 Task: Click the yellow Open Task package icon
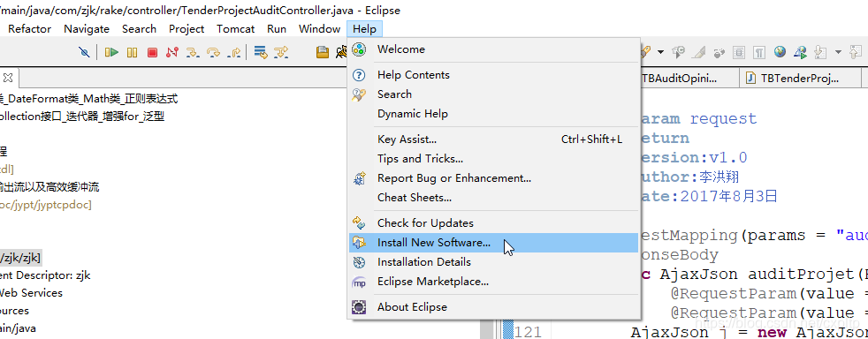(x=322, y=52)
